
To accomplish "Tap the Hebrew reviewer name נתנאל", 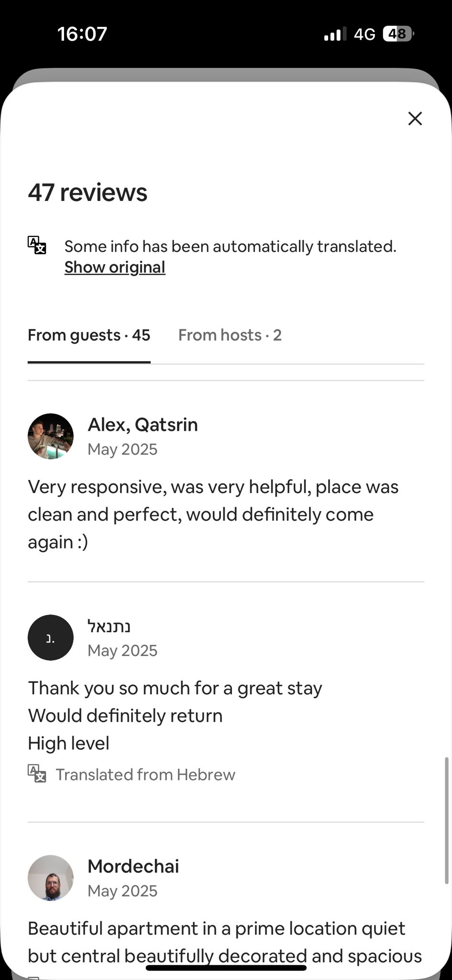I will 109,626.
